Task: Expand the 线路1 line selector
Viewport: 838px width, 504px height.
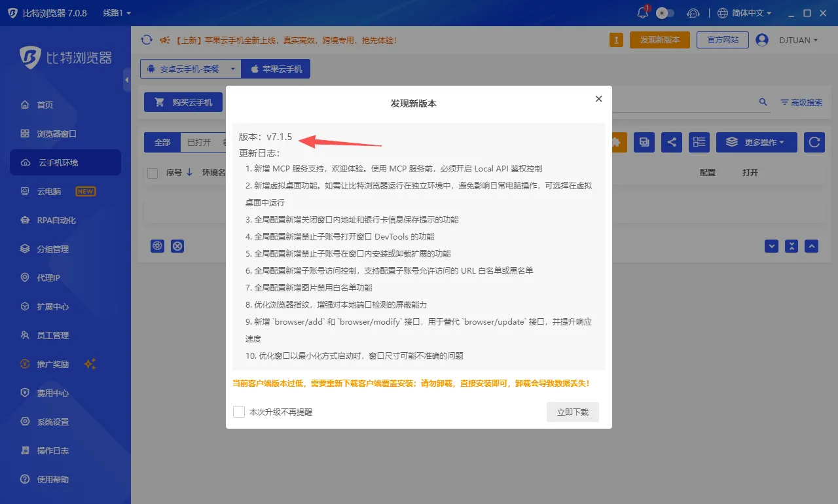Action: (117, 13)
